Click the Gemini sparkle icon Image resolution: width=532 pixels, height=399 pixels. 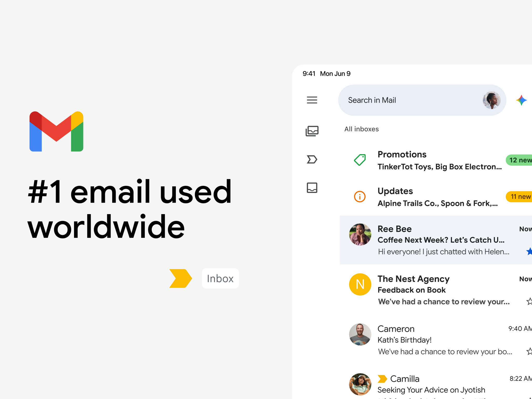tap(521, 100)
